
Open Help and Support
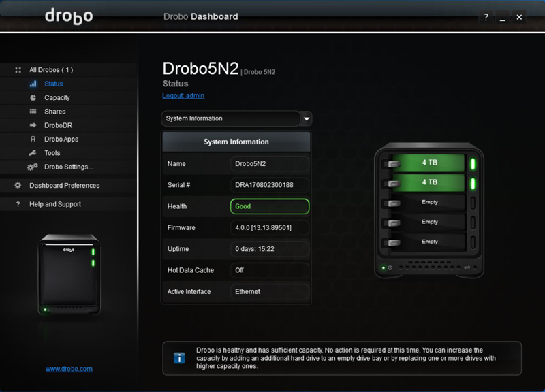tap(55, 204)
